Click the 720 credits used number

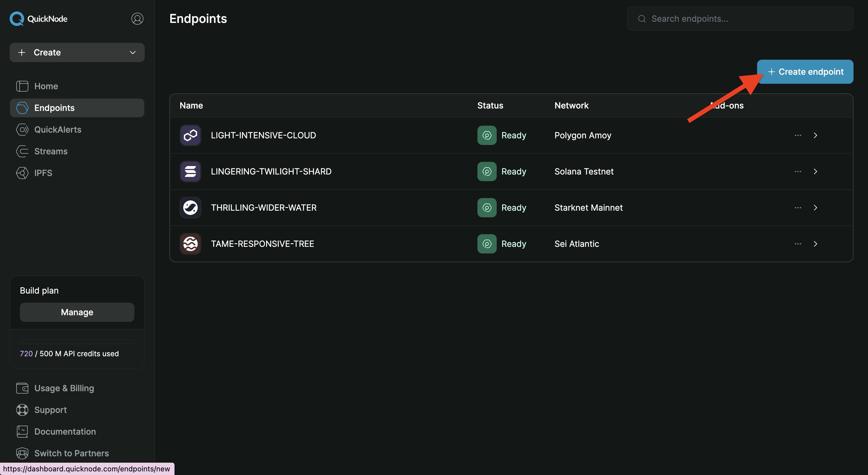pos(26,354)
